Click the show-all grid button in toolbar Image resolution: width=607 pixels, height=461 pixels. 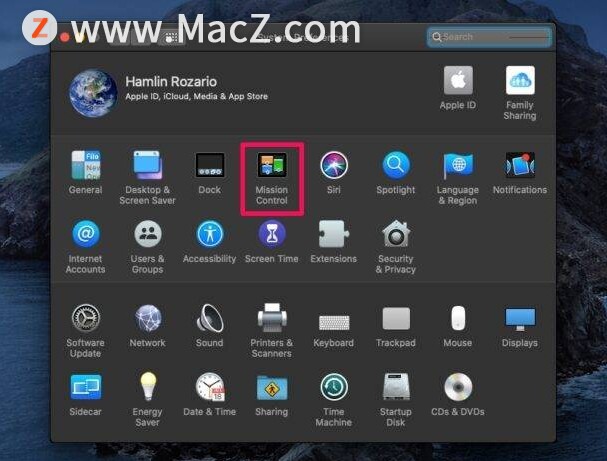[x=171, y=38]
